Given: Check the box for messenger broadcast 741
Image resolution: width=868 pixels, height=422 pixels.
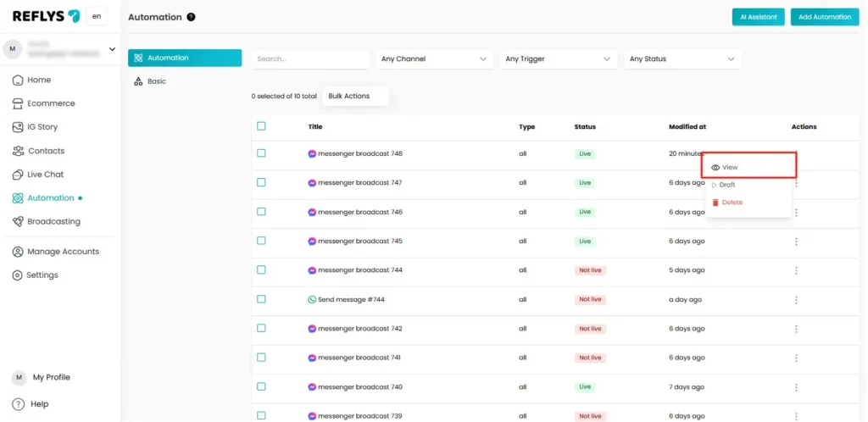Looking at the screenshot, I should [261, 358].
